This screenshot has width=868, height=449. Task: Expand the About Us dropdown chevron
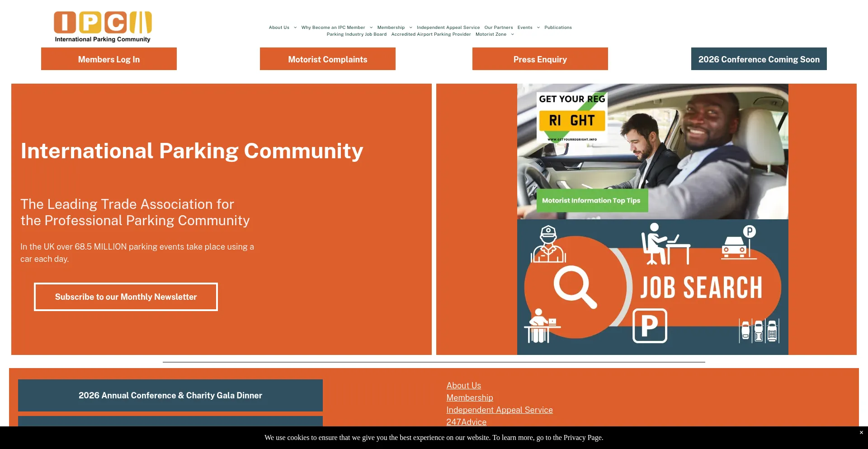pos(295,28)
